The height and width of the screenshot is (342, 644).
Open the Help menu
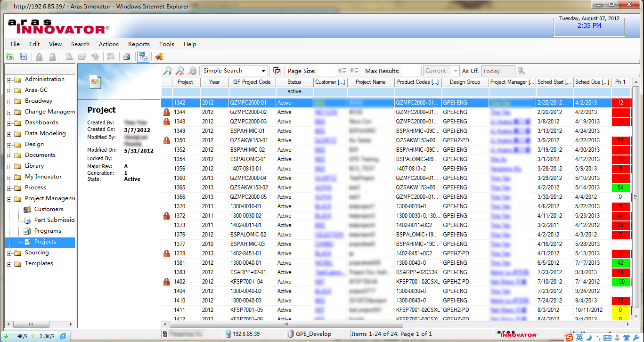pyautogui.click(x=190, y=44)
